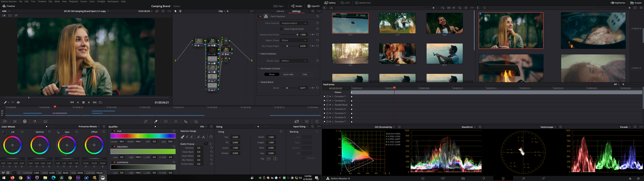Open the Fill-in method dropdown
This screenshot has width=644, height=181.
point(294,23)
